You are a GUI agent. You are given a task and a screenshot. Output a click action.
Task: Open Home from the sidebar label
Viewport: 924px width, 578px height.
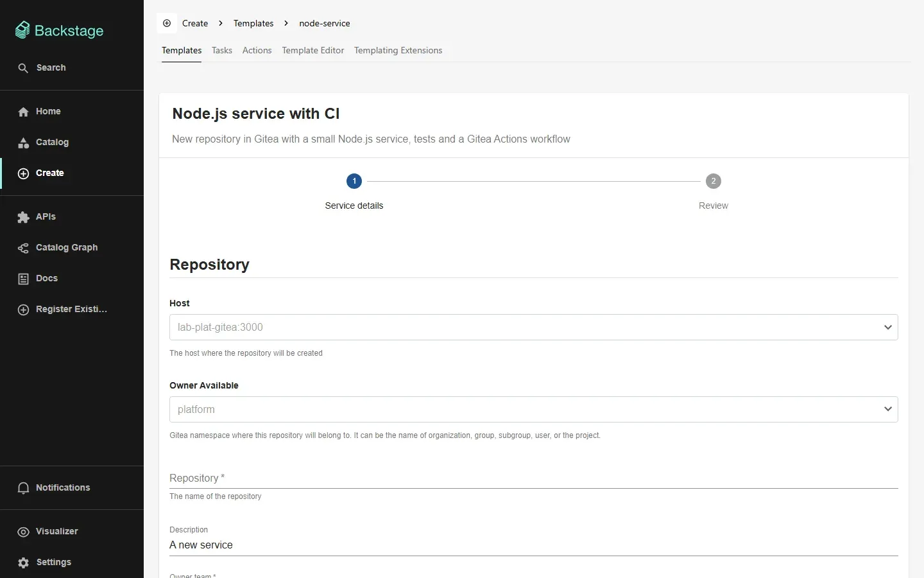click(x=48, y=111)
